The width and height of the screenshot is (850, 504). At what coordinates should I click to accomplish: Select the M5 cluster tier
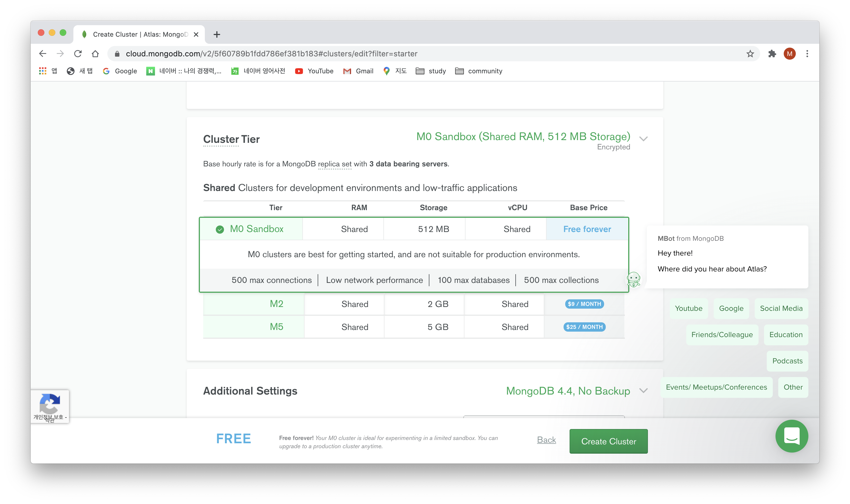[276, 327]
